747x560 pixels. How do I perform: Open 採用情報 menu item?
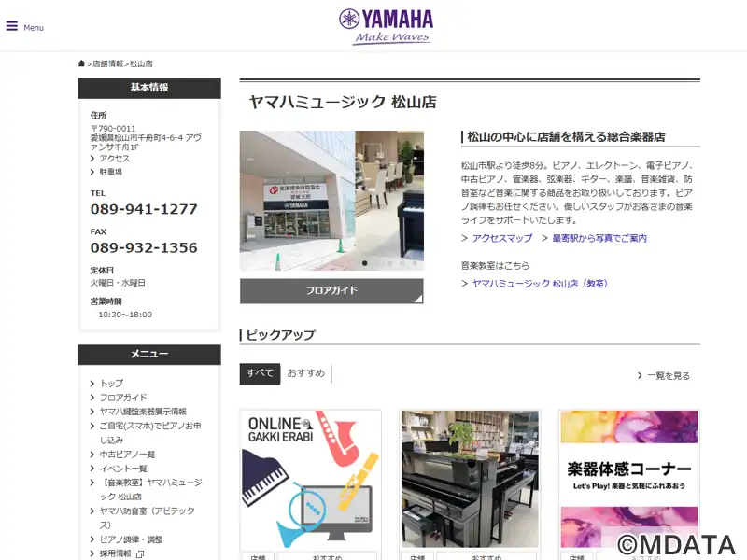point(115,553)
